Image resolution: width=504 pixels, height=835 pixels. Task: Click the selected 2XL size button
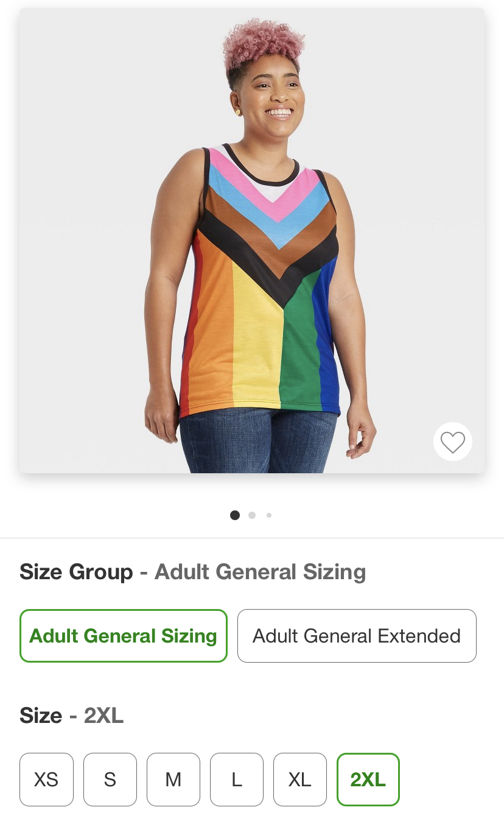click(x=368, y=780)
